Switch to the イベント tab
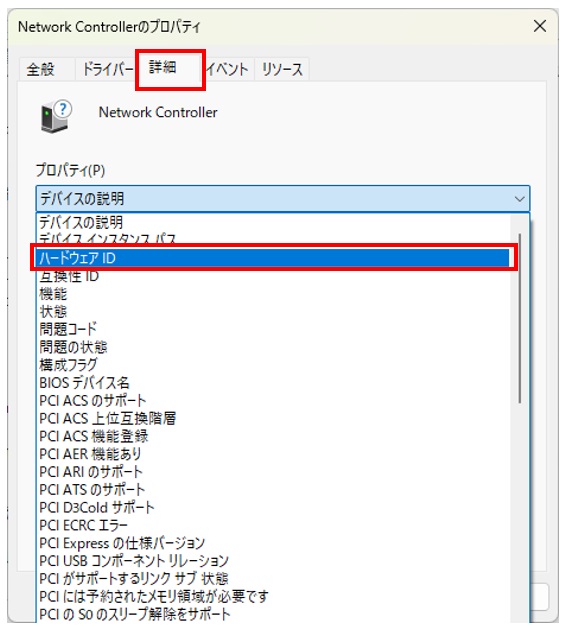The image size is (565, 627). pyautogui.click(x=228, y=69)
